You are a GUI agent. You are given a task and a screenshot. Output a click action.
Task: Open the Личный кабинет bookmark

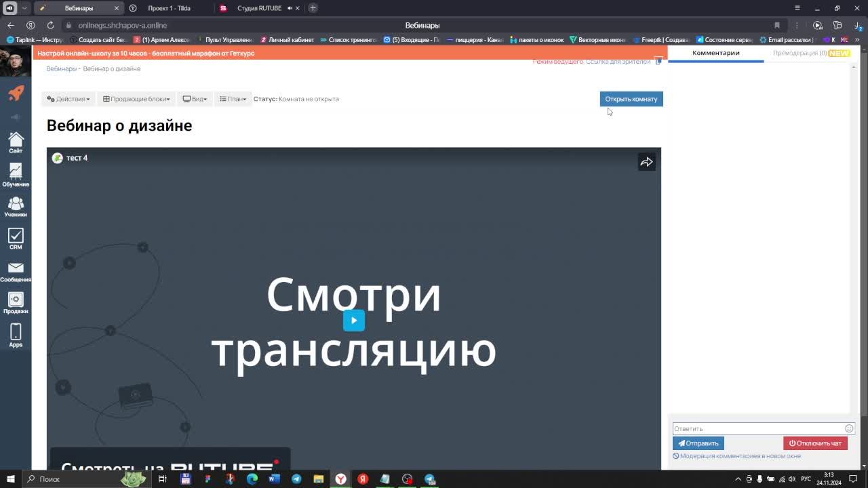288,40
